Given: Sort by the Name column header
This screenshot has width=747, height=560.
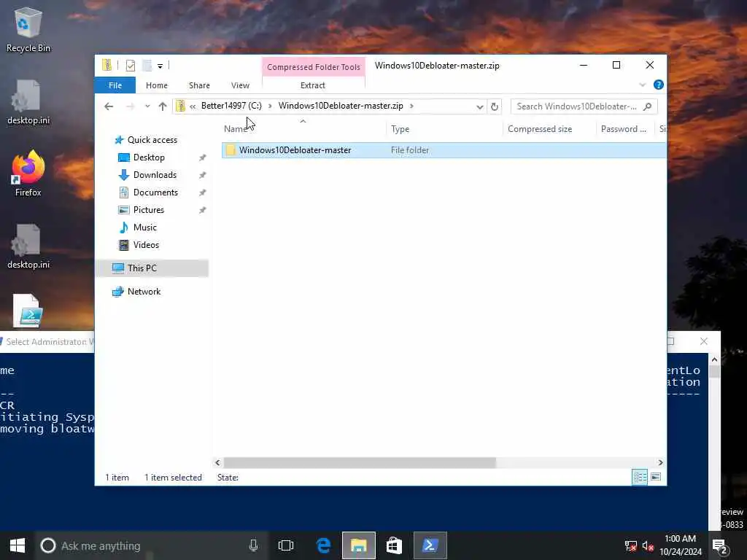Looking at the screenshot, I should [303, 129].
